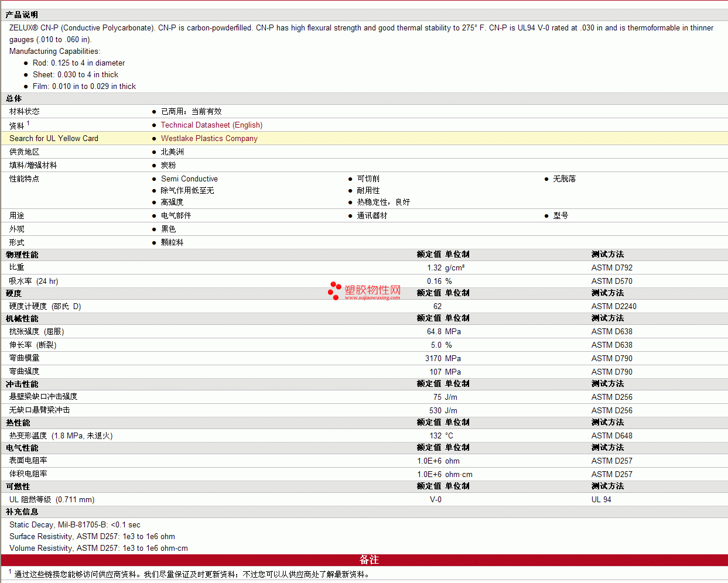
Task: Click the Westlake Plastics Company link
Action: click(x=209, y=138)
